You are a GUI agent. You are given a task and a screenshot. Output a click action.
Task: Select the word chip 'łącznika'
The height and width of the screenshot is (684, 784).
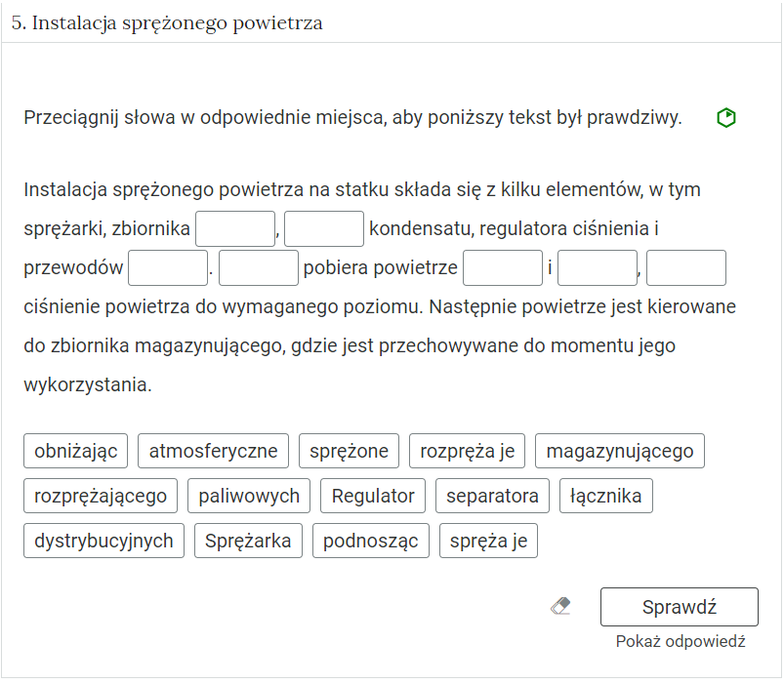tap(605, 496)
